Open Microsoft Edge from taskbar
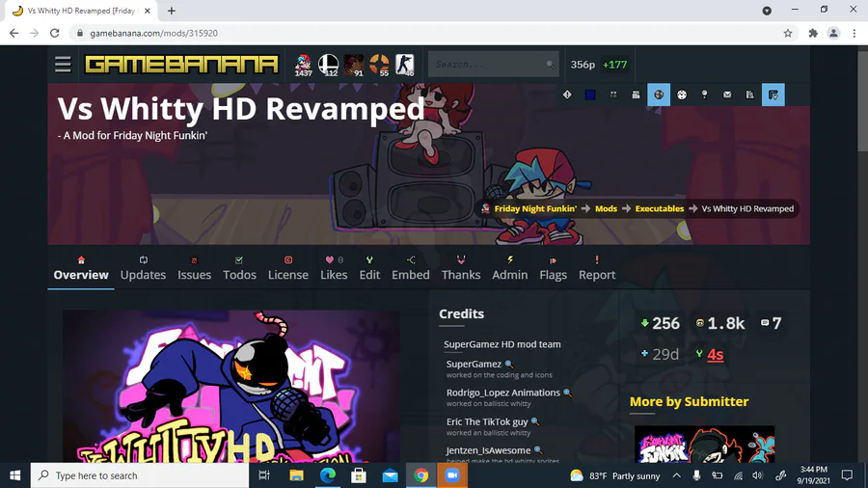 click(328, 475)
